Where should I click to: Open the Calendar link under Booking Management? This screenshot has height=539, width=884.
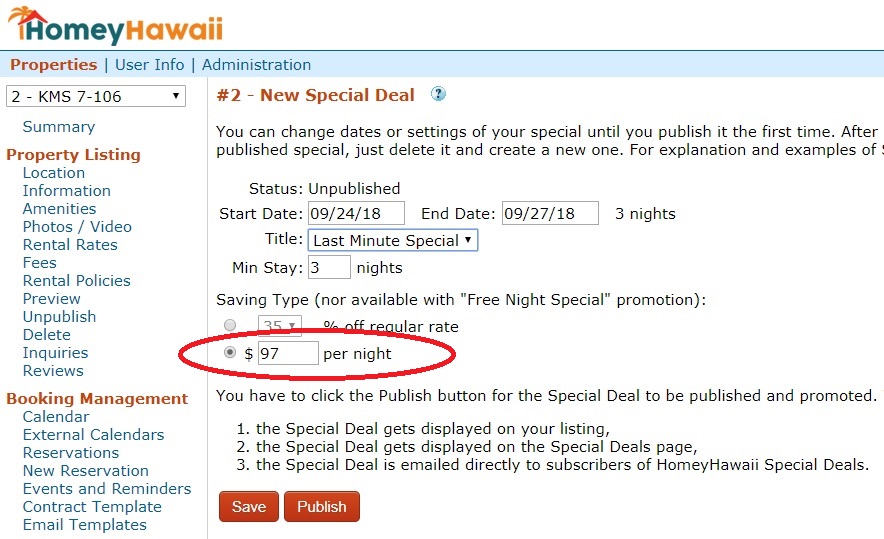tap(56, 417)
